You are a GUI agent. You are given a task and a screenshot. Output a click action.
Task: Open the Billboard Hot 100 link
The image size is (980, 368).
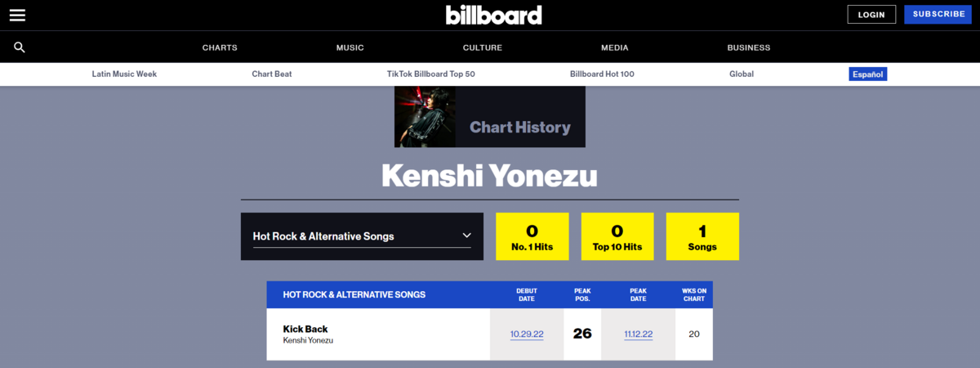click(x=602, y=74)
